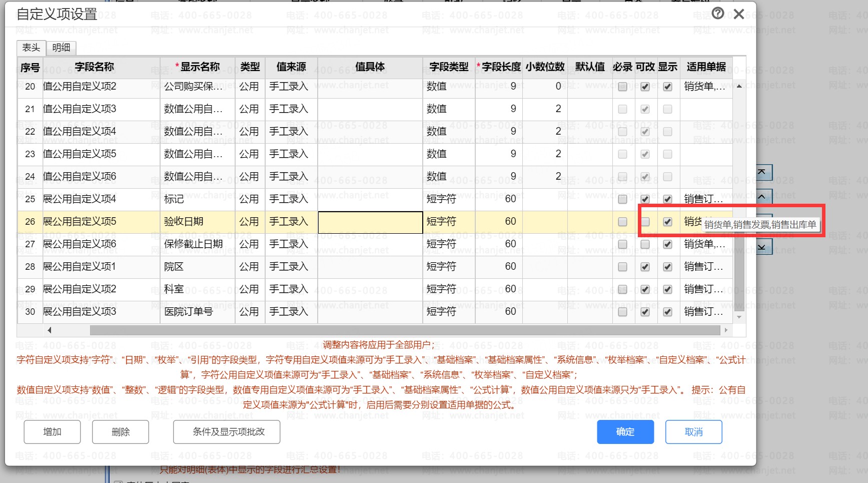Select the 保修截止日期 display name cell
The image size is (868, 483).
click(x=198, y=244)
